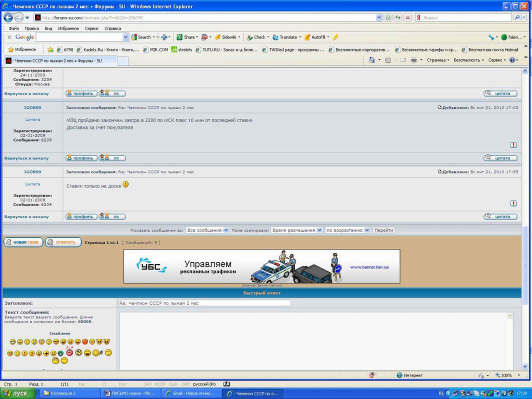532x399 pixels.
Task: Click the Избранное favorites star button
Action: [x=22, y=49]
